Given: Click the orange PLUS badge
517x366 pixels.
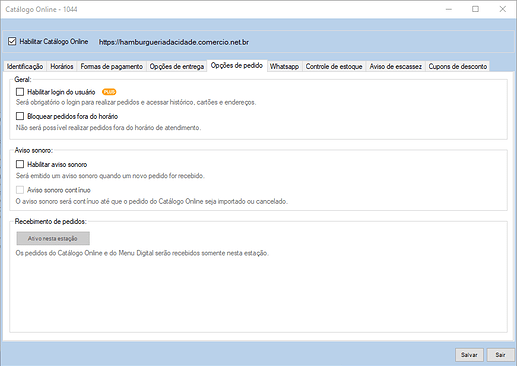Looking at the screenshot, I should tap(109, 92).
